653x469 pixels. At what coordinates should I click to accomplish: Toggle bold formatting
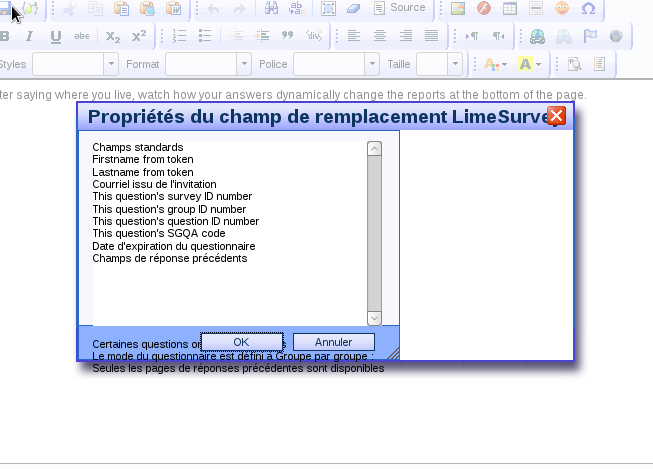click(x=5, y=36)
